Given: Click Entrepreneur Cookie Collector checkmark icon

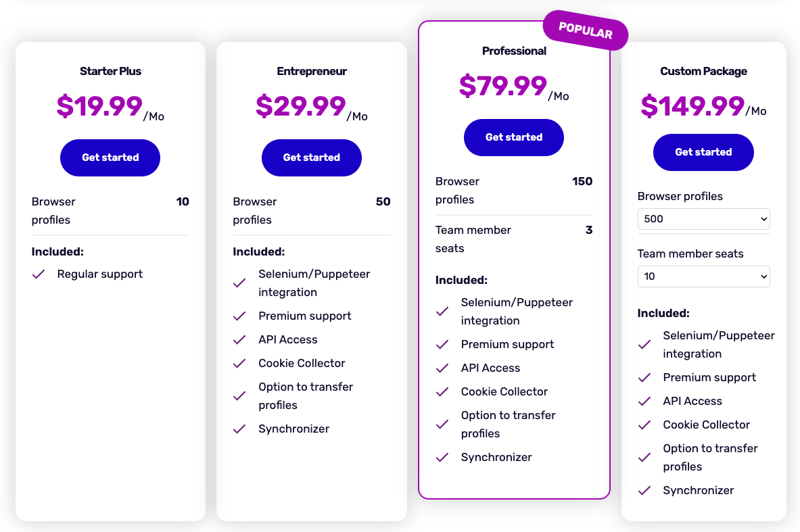Looking at the screenshot, I should (x=239, y=364).
